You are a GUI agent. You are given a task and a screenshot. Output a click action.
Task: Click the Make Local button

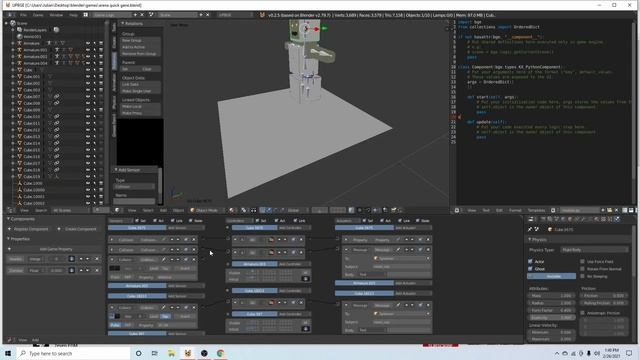(140, 107)
